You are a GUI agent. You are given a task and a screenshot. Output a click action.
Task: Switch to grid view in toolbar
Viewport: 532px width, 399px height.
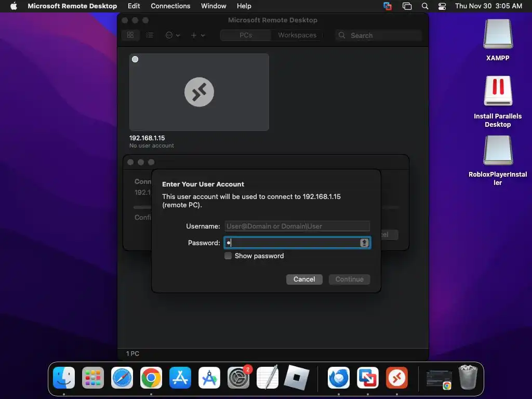coord(130,35)
